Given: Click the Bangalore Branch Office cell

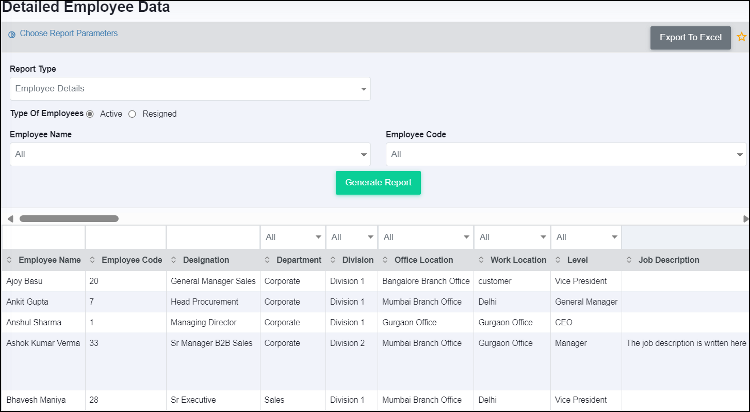Looking at the screenshot, I should pyautogui.click(x=426, y=281).
